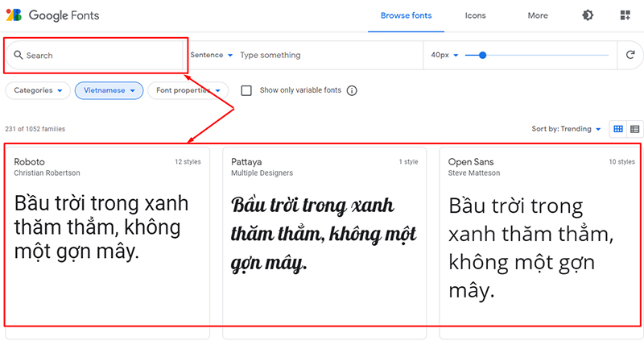Open the Vietnamese language dropdown
This screenshot has width=644, height=341.
click(x=109, y=90)
